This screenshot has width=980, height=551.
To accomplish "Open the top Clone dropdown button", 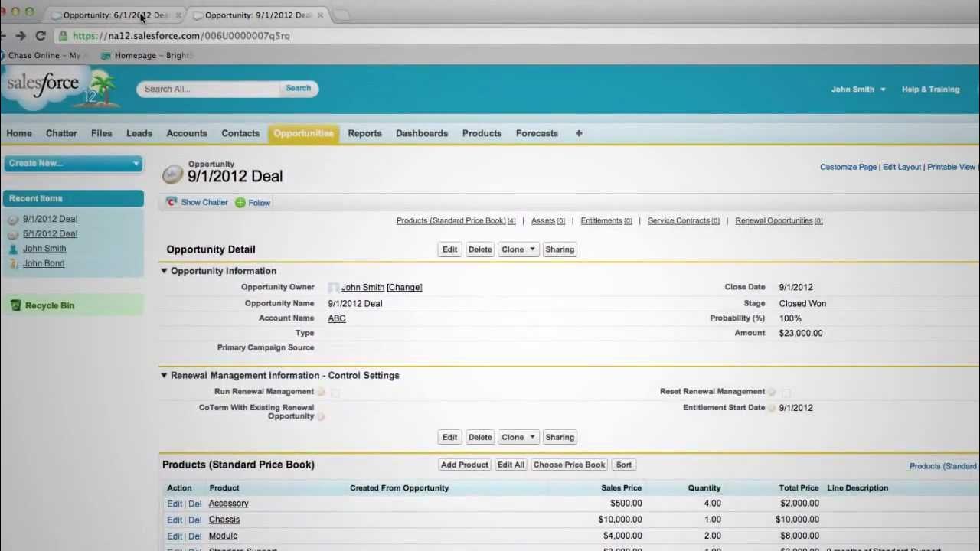I will (x=518, y=249).
